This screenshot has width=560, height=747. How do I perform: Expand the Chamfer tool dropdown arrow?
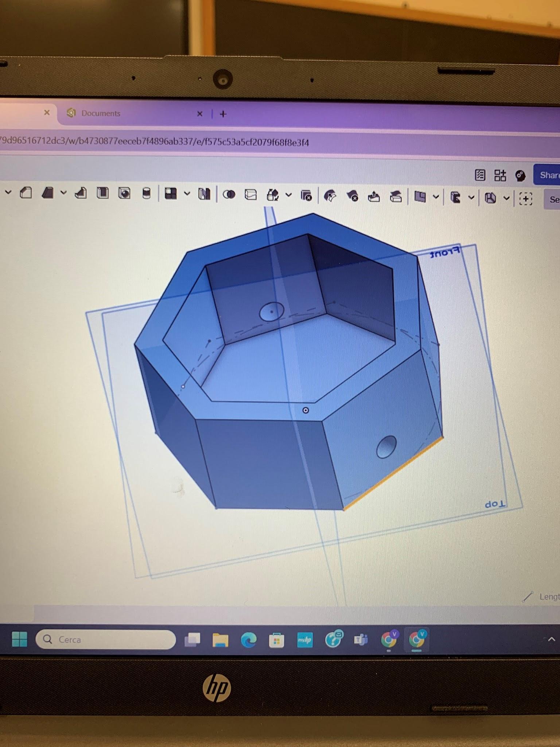tap(63, 193)
